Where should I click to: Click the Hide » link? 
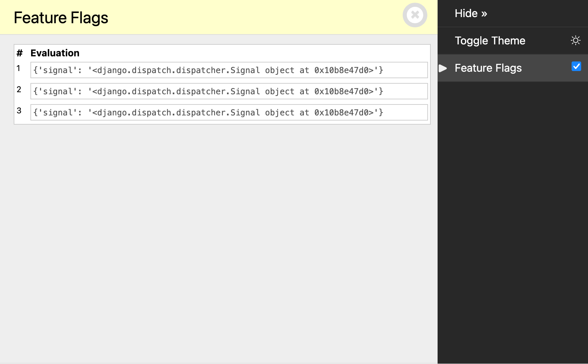[x=471, y=13]
